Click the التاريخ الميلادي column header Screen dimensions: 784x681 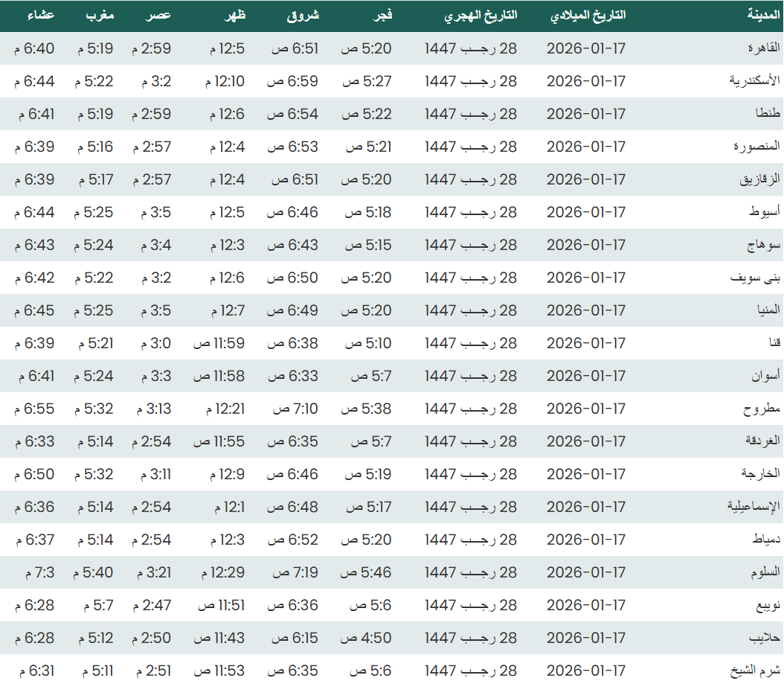tap(587, 16)
